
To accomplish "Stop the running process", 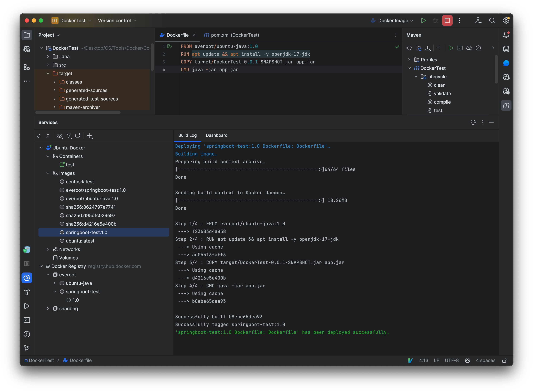I will [447, 21].
